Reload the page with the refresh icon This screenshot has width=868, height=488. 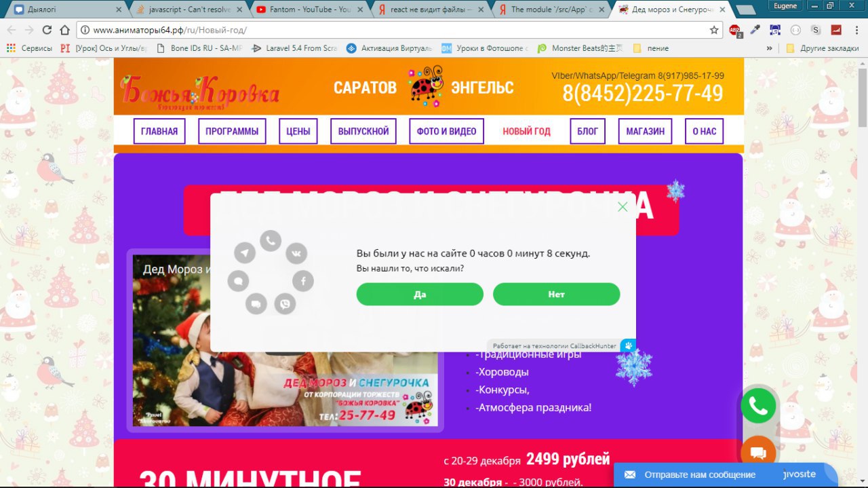click(x=47, y=30)
